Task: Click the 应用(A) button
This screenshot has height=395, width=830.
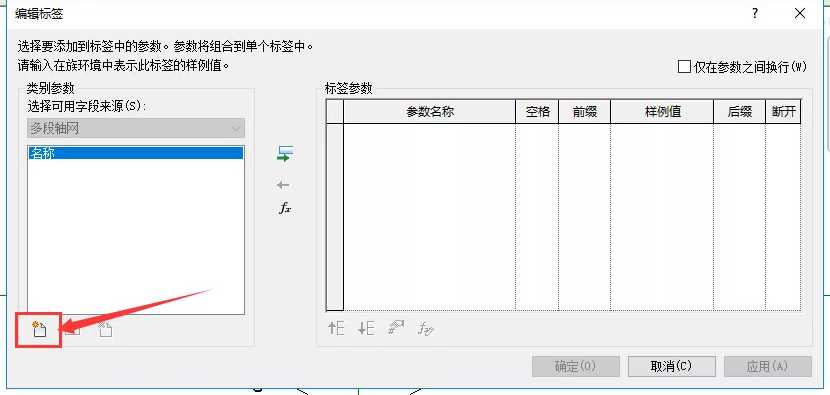Action: (x=768, y=366)
